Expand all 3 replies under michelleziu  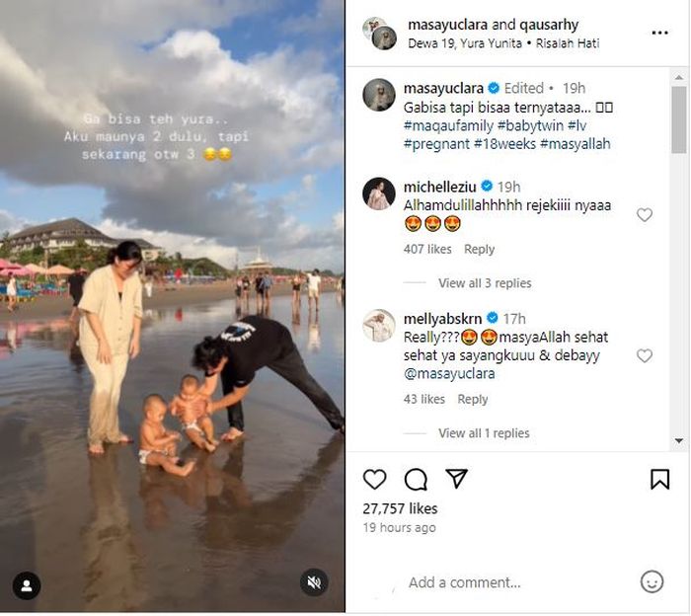click(485, 283)
